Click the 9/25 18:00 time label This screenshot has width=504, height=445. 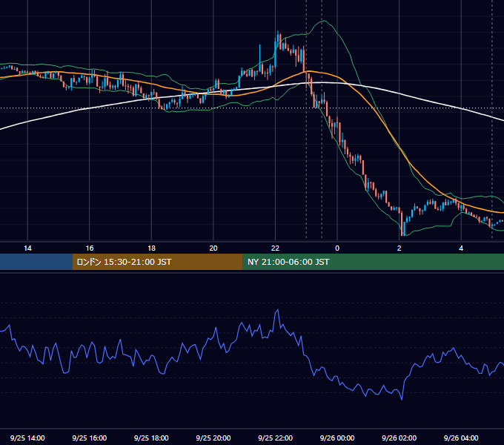(x=151, y=438)
